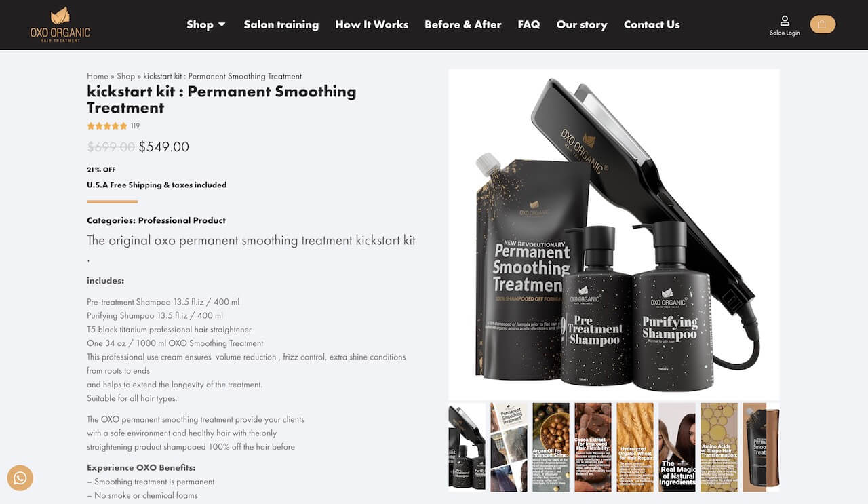Select the Cocoa Extract thumbnail
Viewport: 868px width, 504px height.
click(x=593, y=447)
